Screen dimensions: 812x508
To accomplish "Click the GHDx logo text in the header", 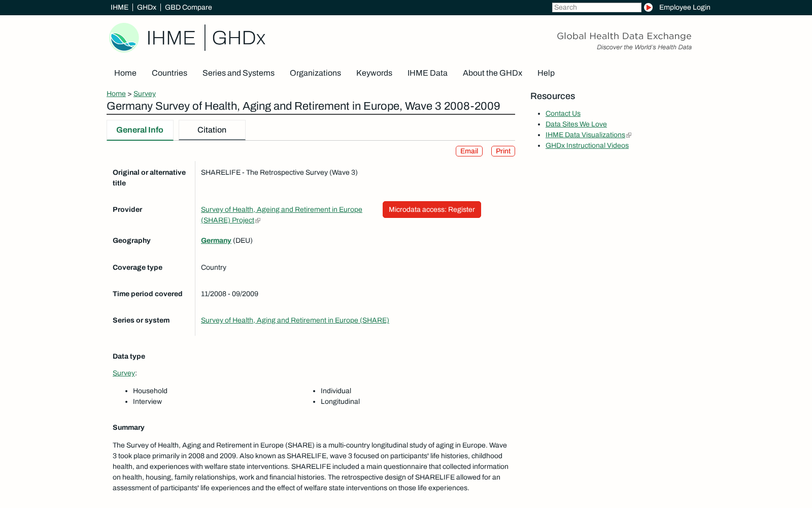I will (x=239, y=38).
